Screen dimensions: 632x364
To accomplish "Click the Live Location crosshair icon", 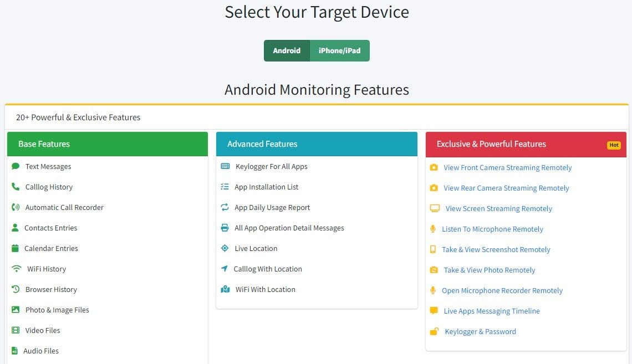I will click(x=225, y=248).
